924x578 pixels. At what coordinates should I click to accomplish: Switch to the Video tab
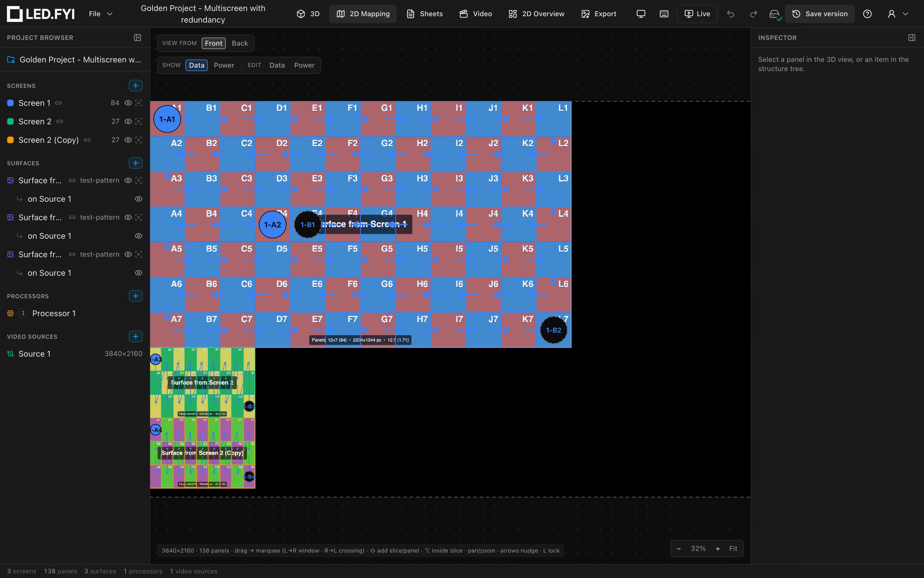click(475, 14)
